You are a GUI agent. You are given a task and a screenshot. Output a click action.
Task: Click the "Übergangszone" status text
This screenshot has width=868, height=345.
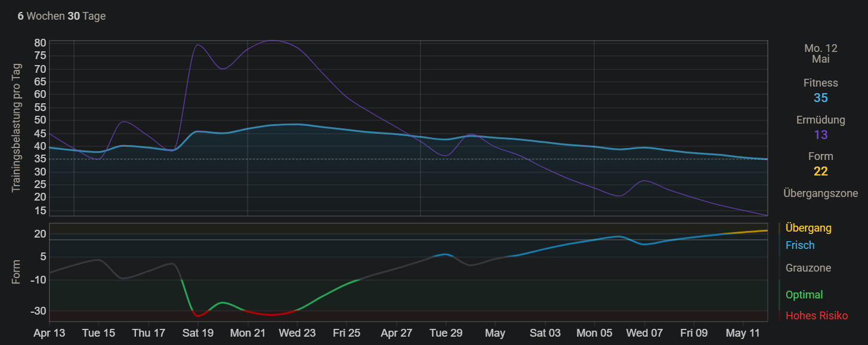click(820, 193)
